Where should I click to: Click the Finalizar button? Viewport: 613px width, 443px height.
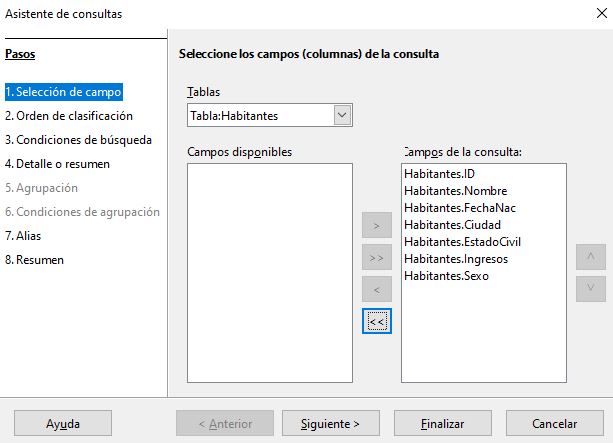point(443,423)
